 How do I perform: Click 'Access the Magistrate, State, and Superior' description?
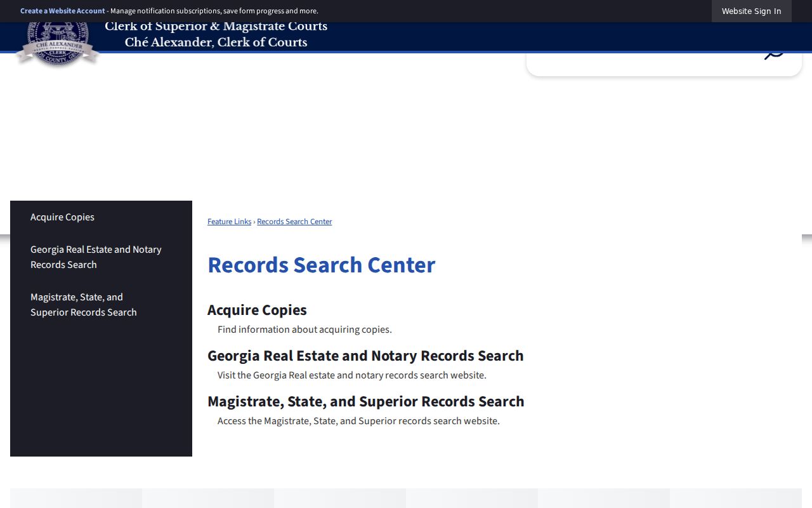[358, 421]
